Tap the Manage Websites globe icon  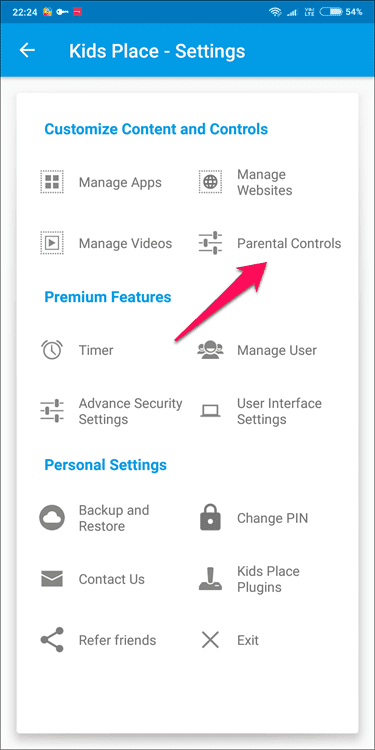[210, 182]
